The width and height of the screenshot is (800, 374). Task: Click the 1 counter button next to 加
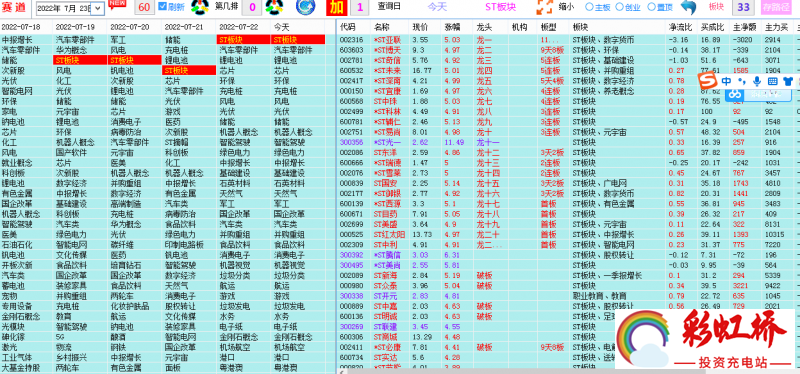[x=360, y=7]
